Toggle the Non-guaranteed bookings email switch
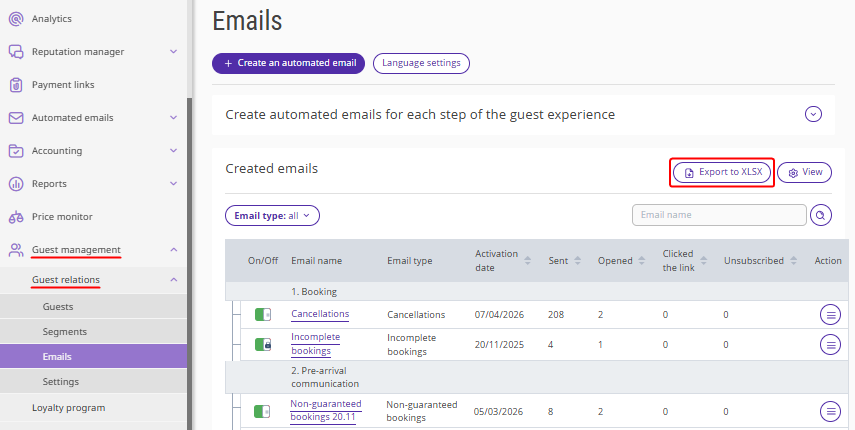The image size is (855, 430). click(x=263, y=411)
